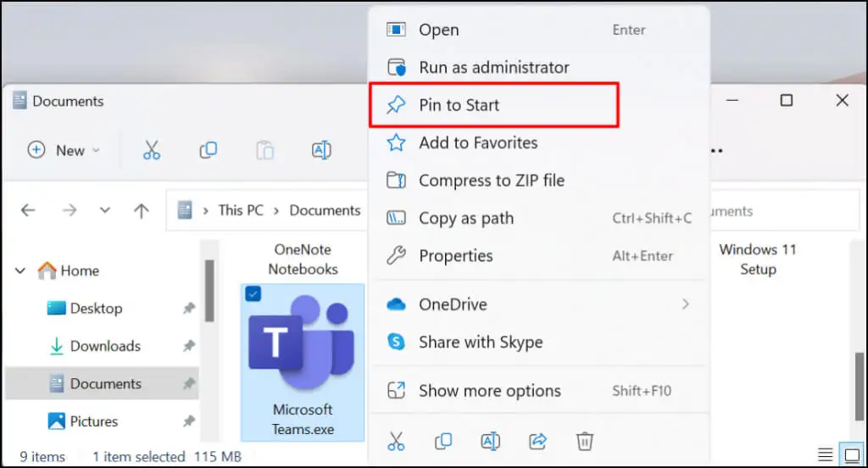The image size is (868, 468).
Task: Click pin icon next to Downloads
Action: [189, 346]
